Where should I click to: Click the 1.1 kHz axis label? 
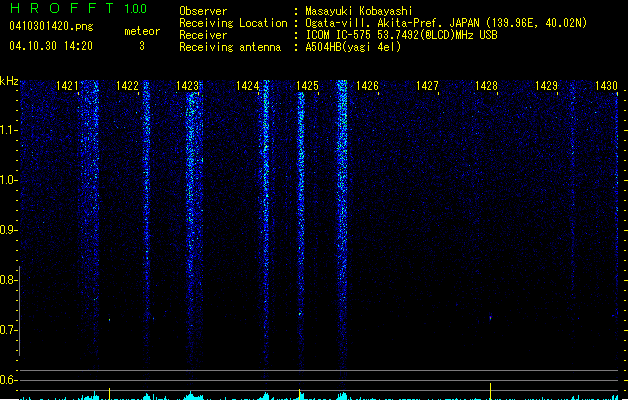tap(8, 130)
